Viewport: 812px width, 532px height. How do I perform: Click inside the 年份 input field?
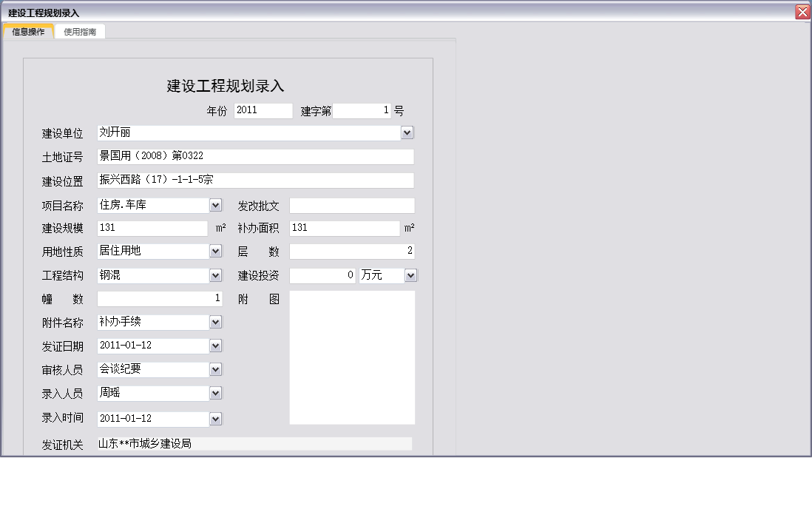coord(263,110)
